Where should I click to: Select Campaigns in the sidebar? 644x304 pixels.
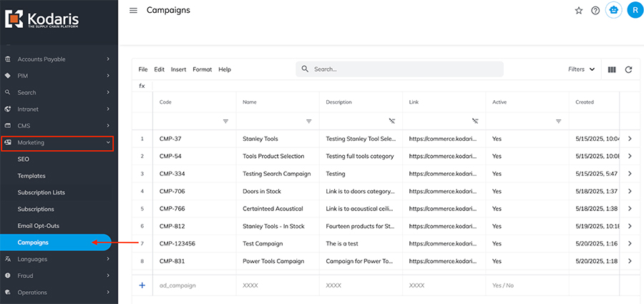[55, 242]
